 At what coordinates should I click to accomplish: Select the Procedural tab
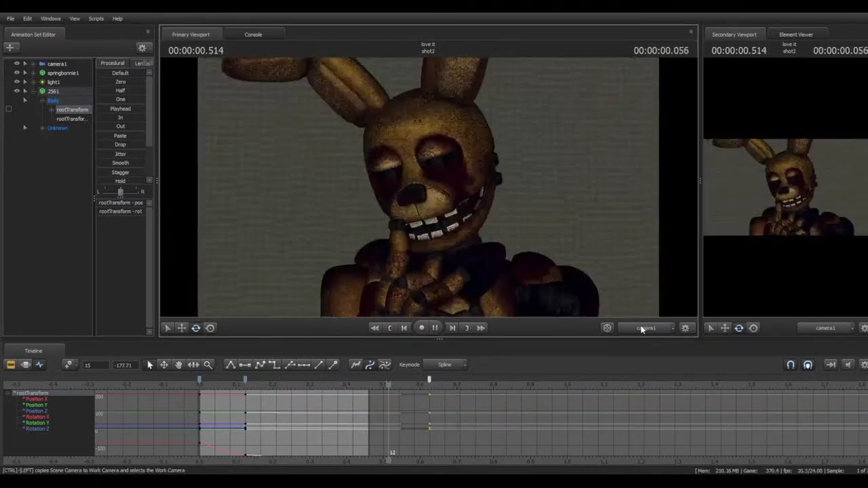point(113,63)
